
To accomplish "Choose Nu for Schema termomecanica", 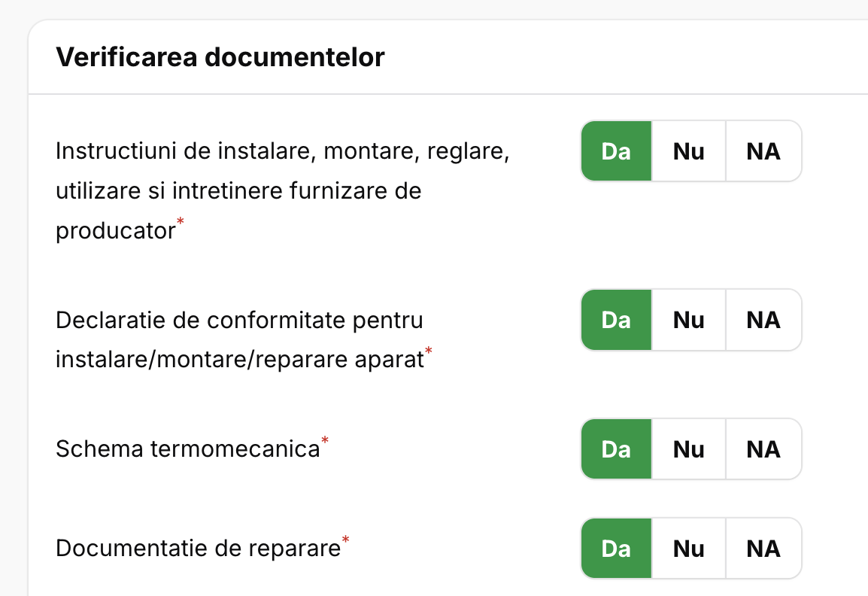I will pos(688,449).
